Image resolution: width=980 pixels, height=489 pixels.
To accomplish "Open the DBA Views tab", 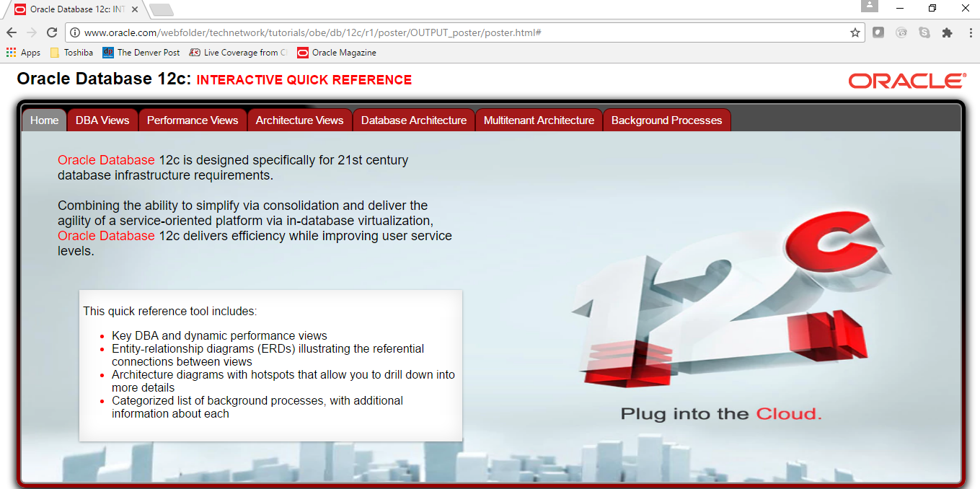I will click(x=102, y=120).
